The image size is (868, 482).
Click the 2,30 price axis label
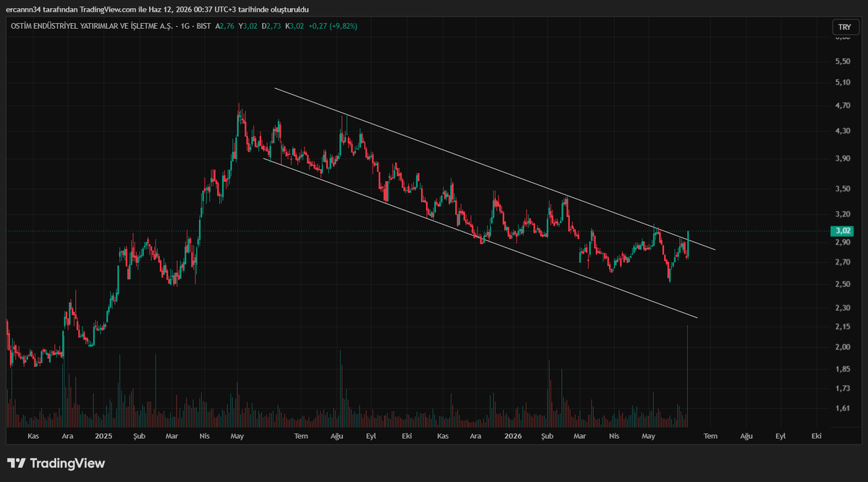pyautogui.click(x=842, y=309)
